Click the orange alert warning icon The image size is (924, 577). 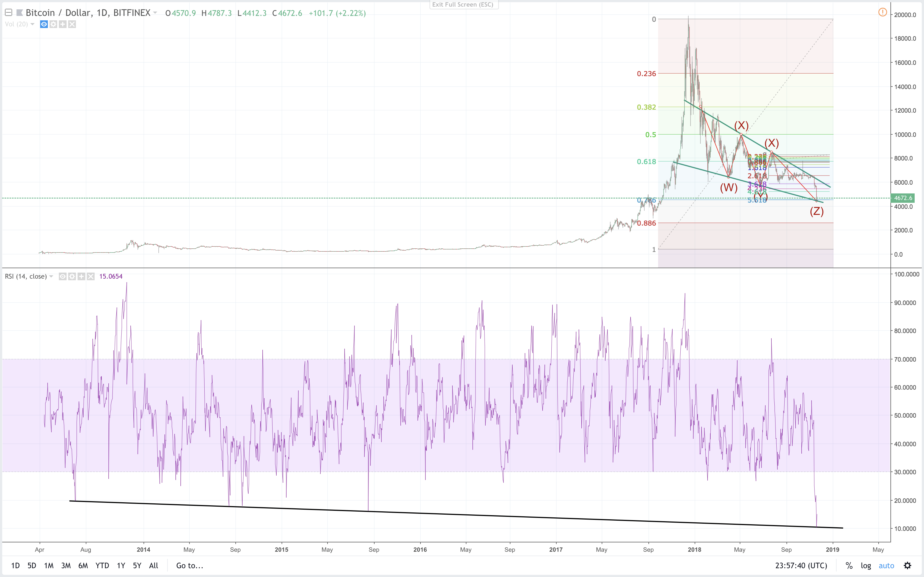pyautogui.click(x=882, y=12)
